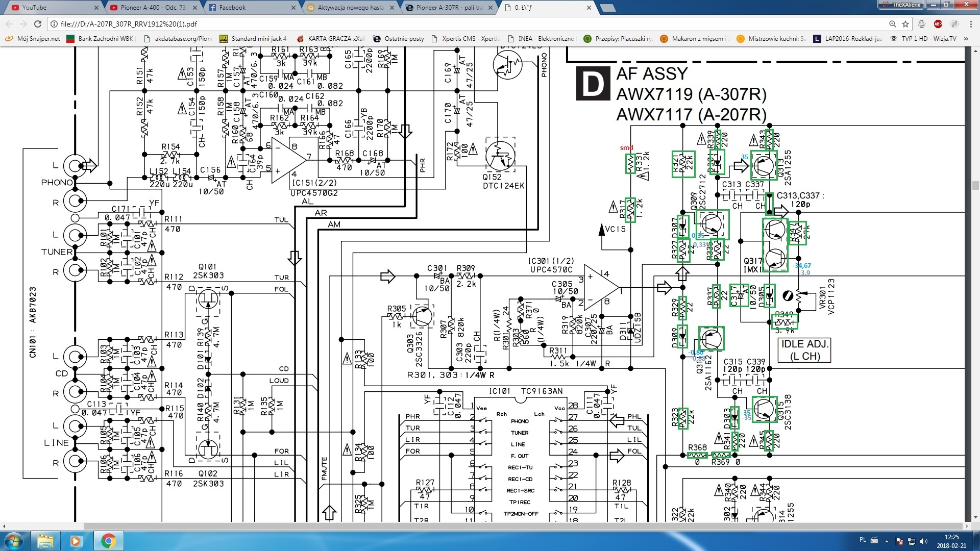Open Windows Explorer from the taskbar
The width and height of the screenshot is (980, 551).
pyautogui.click(x=45, y=541)
